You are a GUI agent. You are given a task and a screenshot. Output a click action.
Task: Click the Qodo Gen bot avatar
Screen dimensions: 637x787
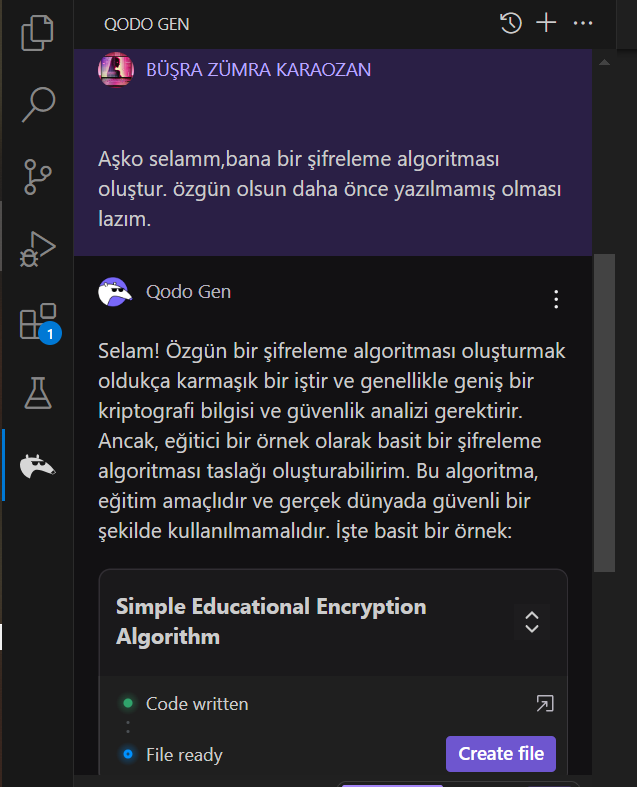(115, 292)
